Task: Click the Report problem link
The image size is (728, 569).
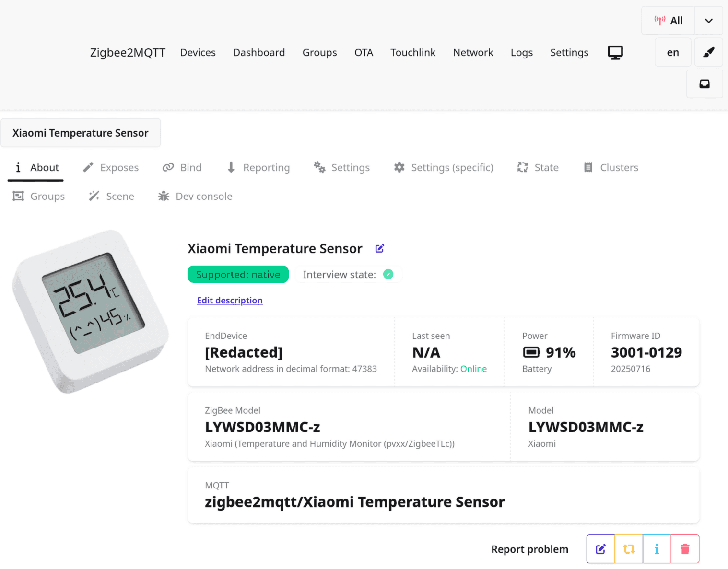Action: (x=529, y=549)
